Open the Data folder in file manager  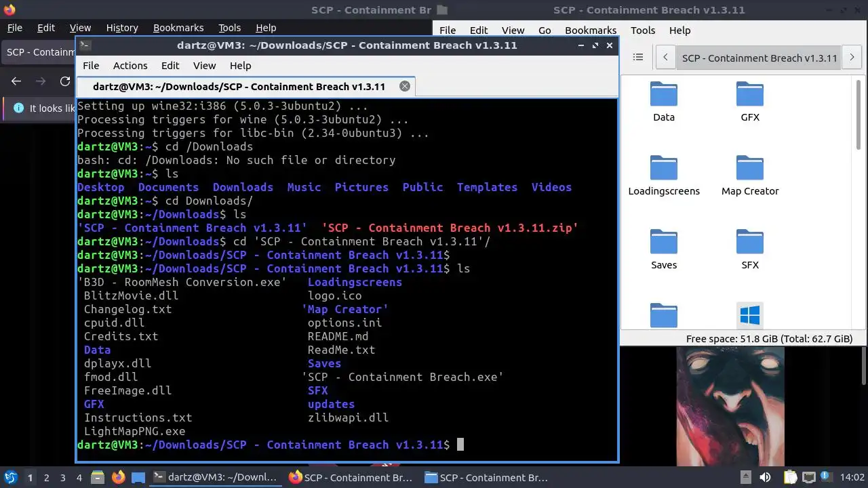click(663, 94)
